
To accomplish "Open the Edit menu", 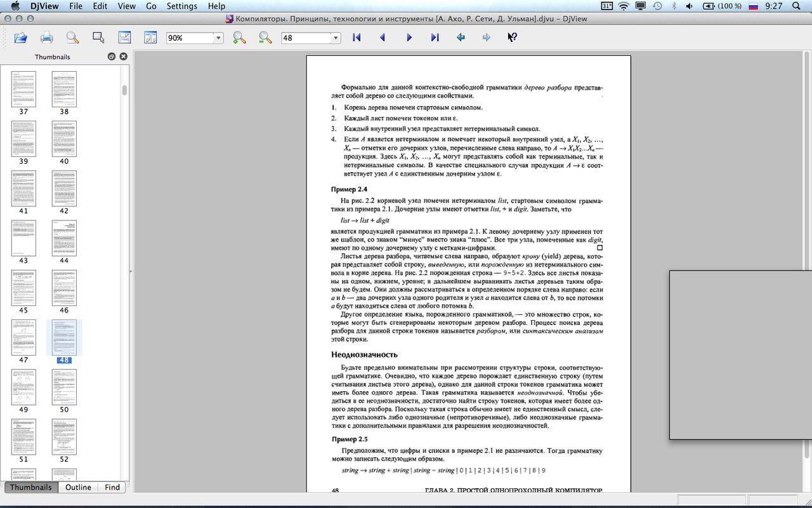I will point(100,6).
